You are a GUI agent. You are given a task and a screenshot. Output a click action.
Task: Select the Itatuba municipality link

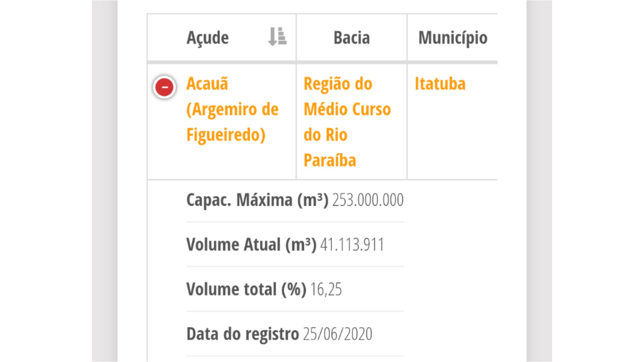(440, 83)
